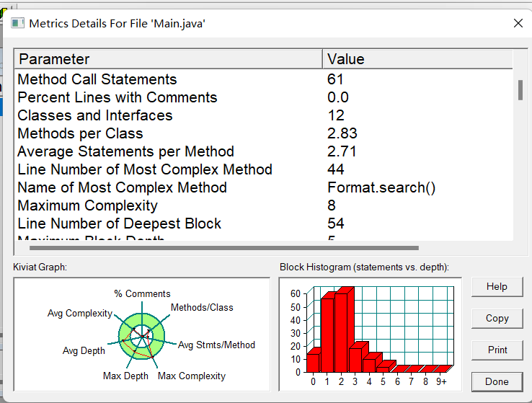Screen dimensions: 532x403
Task: Click the Kiviat graph center
Action: click(142, 336)
